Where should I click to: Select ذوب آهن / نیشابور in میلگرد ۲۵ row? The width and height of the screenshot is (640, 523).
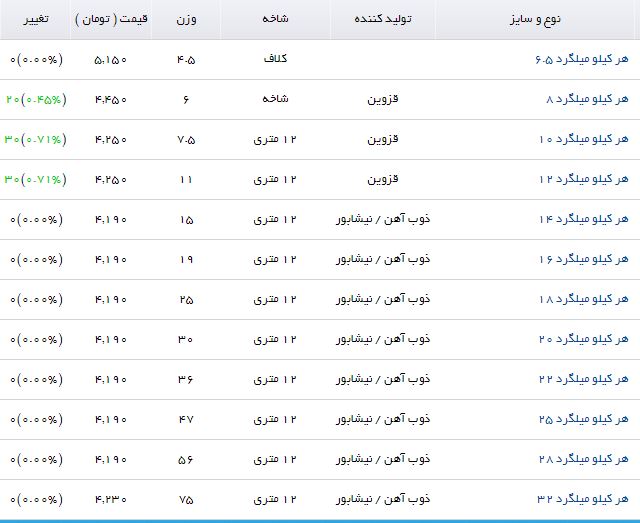point(383,419)
